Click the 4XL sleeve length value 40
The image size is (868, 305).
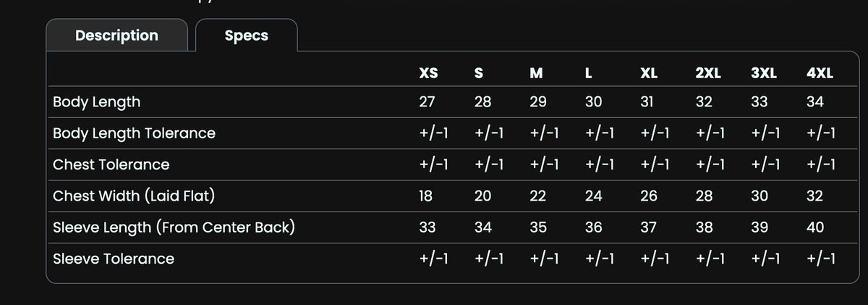point(815,227)
